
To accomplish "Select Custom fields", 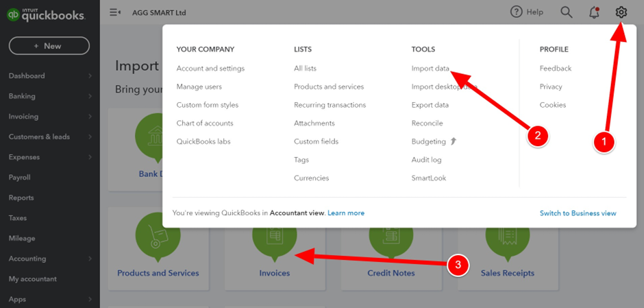I will 317,141.
